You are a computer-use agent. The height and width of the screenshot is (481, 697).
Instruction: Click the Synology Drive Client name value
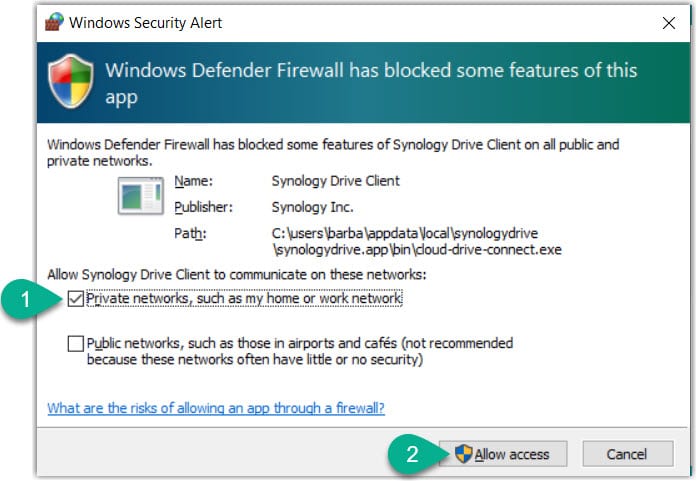[335, 181]
